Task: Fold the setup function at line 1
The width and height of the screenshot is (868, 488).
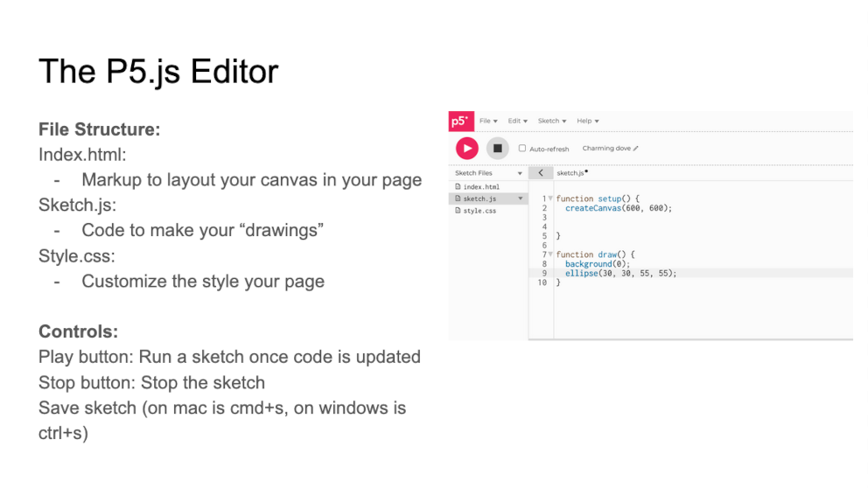Action: coord(550,199)
